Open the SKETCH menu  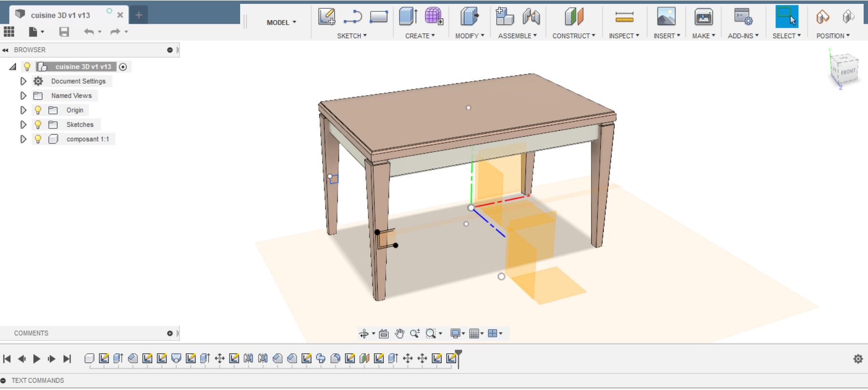tap(352, 36)
